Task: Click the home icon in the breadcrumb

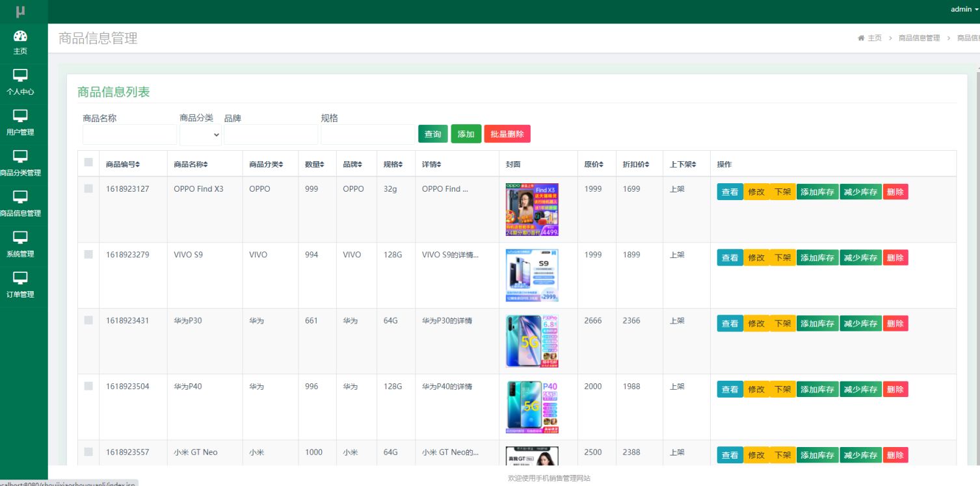Action: pos(861,38)
